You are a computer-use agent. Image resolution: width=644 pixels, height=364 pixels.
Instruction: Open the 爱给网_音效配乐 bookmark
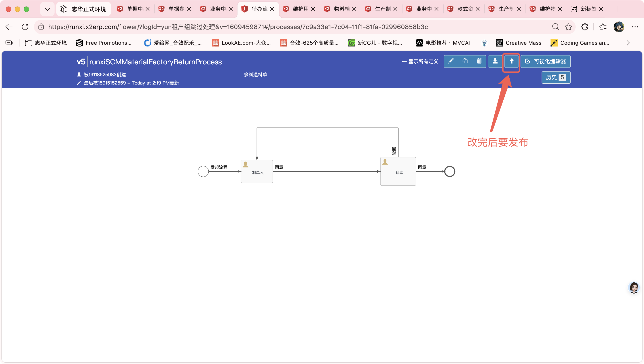[172, 43]
